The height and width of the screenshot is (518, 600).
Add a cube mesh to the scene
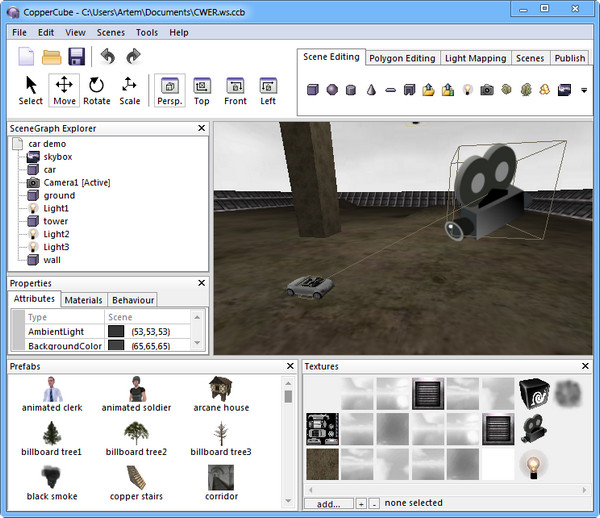[x=312, y=90]
